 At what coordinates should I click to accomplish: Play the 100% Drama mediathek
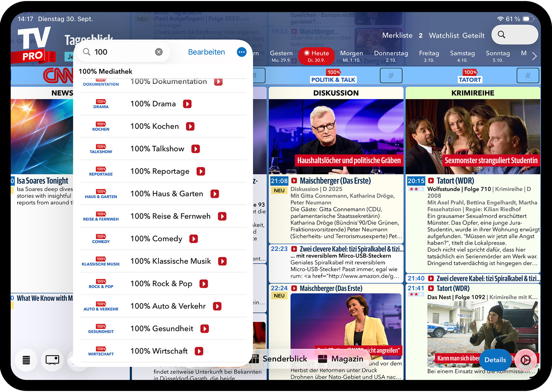pos(187,104)
